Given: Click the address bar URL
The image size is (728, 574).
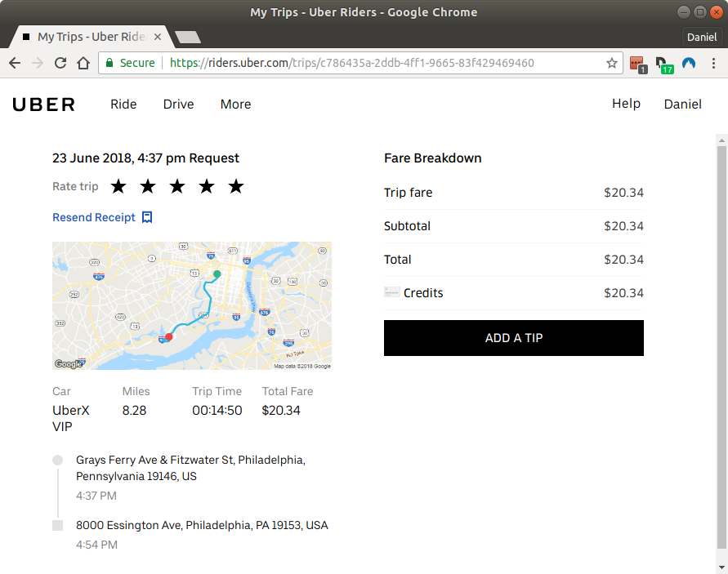Looking at the screenshot, I should 351,63.
